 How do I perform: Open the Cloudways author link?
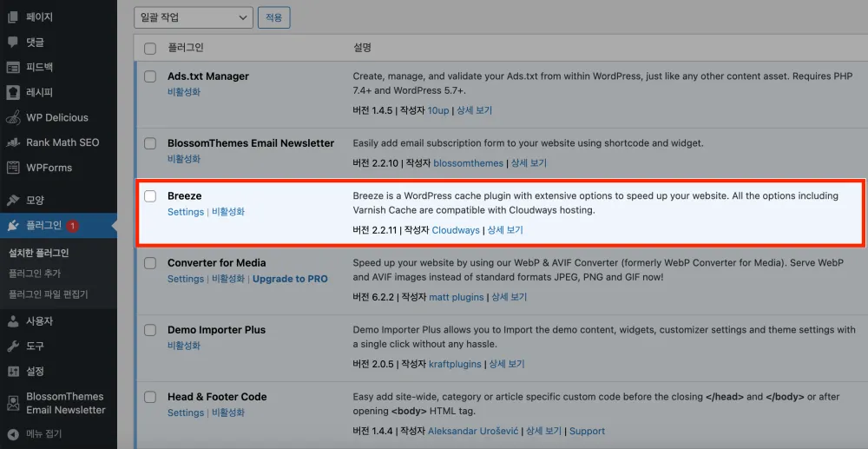(x=456, y=230)
